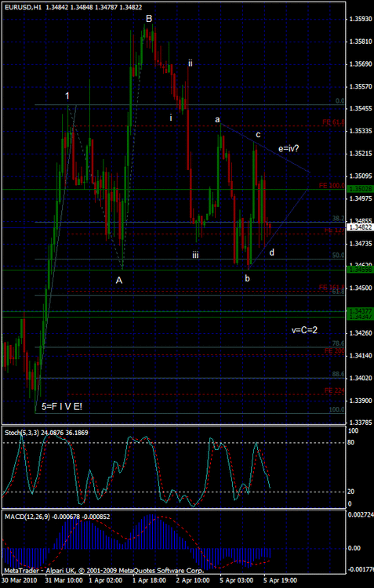Click the 'FE 161.8' expansion level label
The height and width of the screenshot is (588, 374).
click(332, 287)
